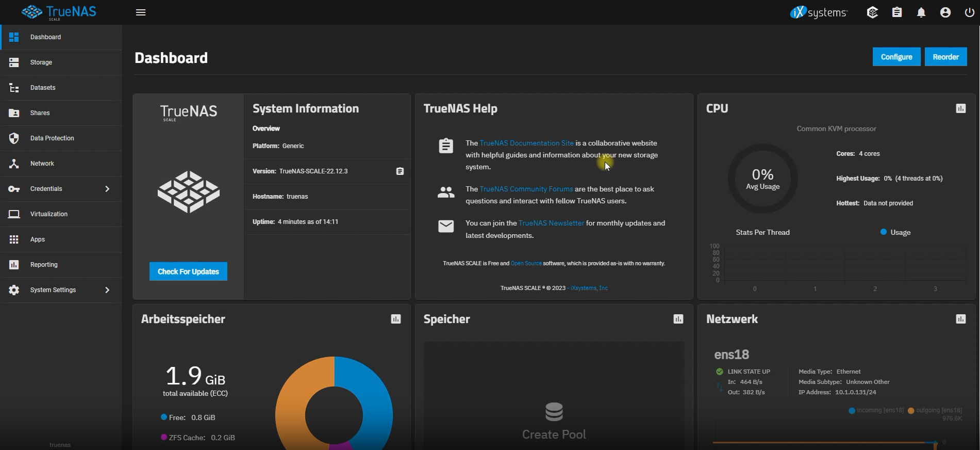Click the Reorder button
The height and width of the screenshot is (450, 980).
946,57
